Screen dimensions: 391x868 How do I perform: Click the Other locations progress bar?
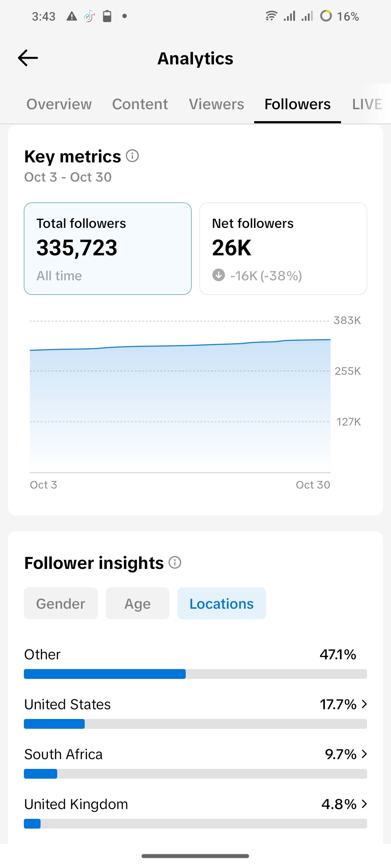(195, 674)
